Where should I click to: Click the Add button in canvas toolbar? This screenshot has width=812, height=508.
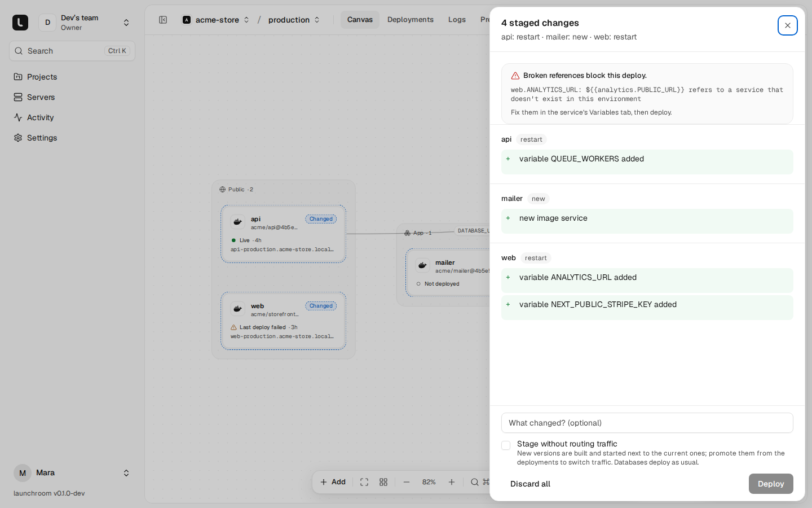click(333, 482)
